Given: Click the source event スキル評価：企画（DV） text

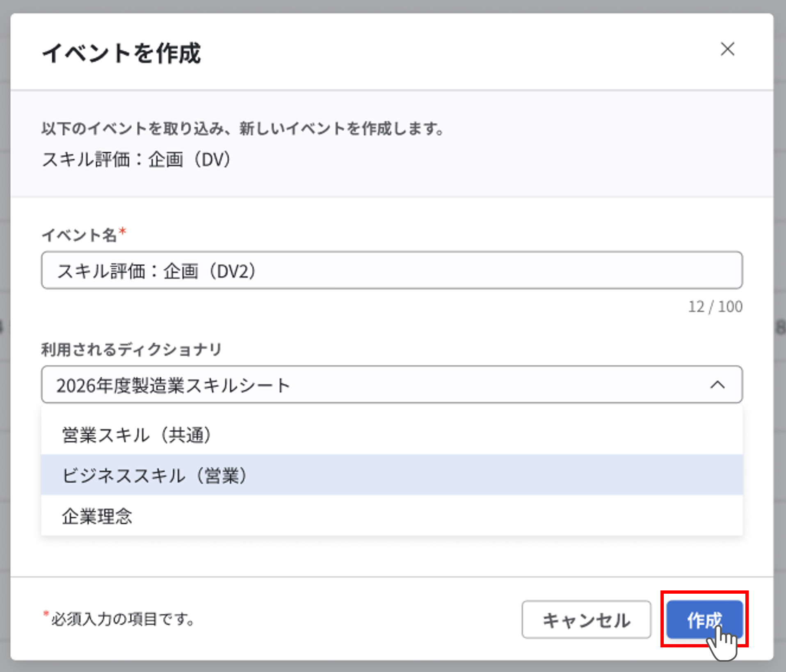Looking at the screenshot, I should pos(136,159).
